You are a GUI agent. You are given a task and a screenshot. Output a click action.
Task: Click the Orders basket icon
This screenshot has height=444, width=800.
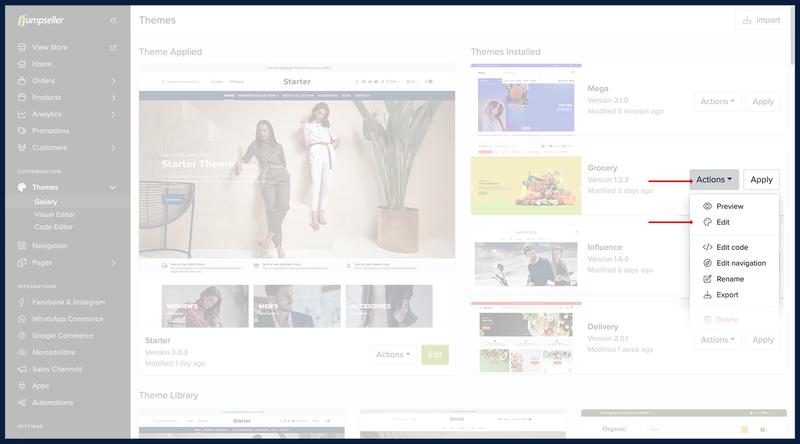pyautogui.click(x=21, y=81)
